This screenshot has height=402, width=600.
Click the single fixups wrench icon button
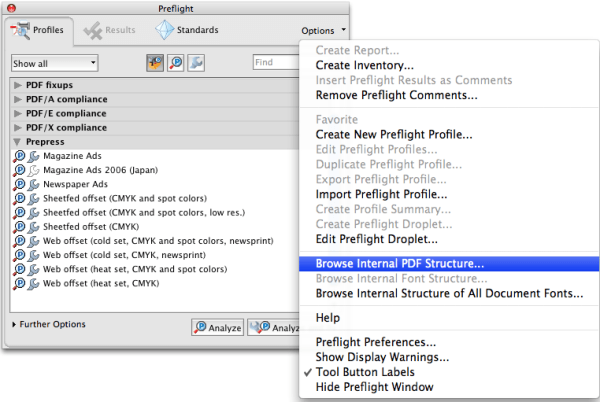coord(196,63)
